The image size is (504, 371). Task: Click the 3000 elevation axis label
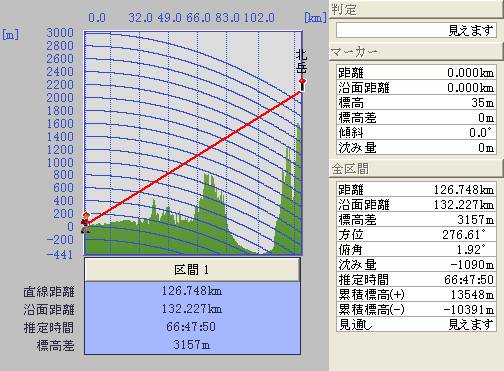pyautogui.click(x=60, y=33)
